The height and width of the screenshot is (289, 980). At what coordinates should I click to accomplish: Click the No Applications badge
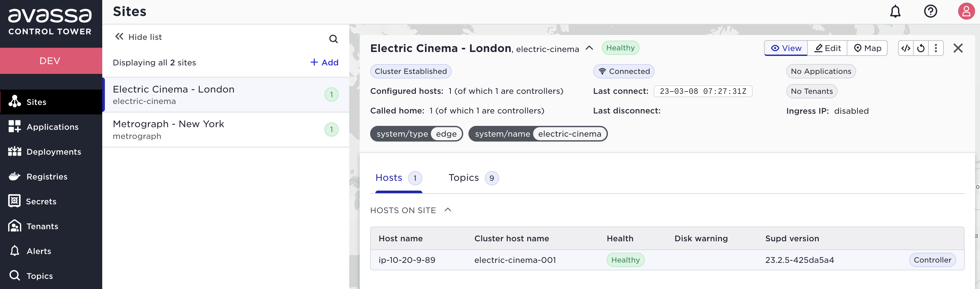coord(821,71)
